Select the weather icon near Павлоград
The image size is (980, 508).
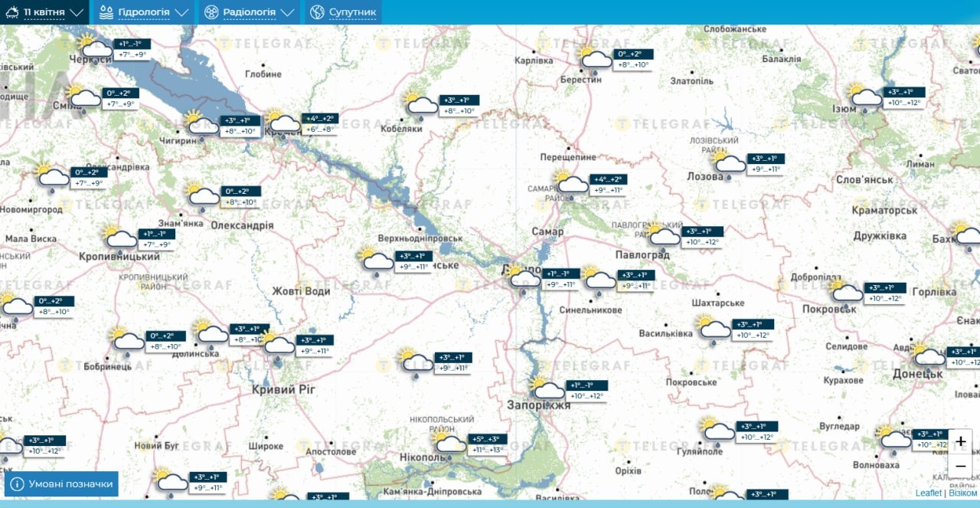coord(663,235)
